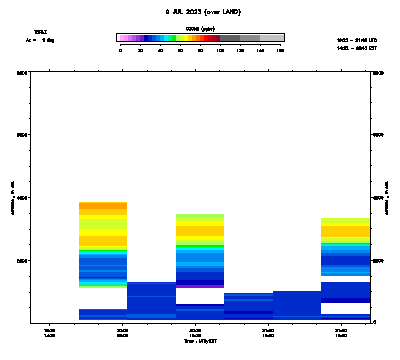Click the plot title mentioning JUL 2023 over LAND

[203, 12]
